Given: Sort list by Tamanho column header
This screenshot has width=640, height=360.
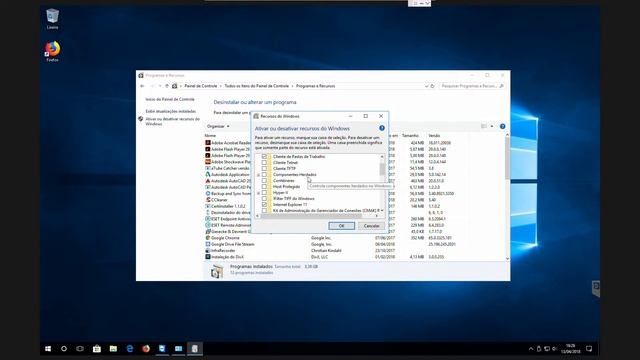Looking at the screenshot, I should (410, 136).
